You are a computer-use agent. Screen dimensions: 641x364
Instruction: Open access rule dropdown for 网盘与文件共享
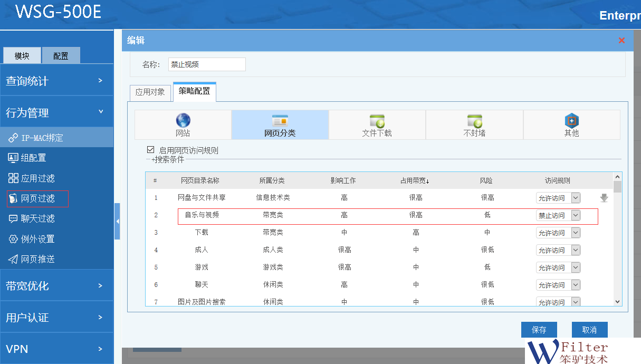(x=575, y=198)
